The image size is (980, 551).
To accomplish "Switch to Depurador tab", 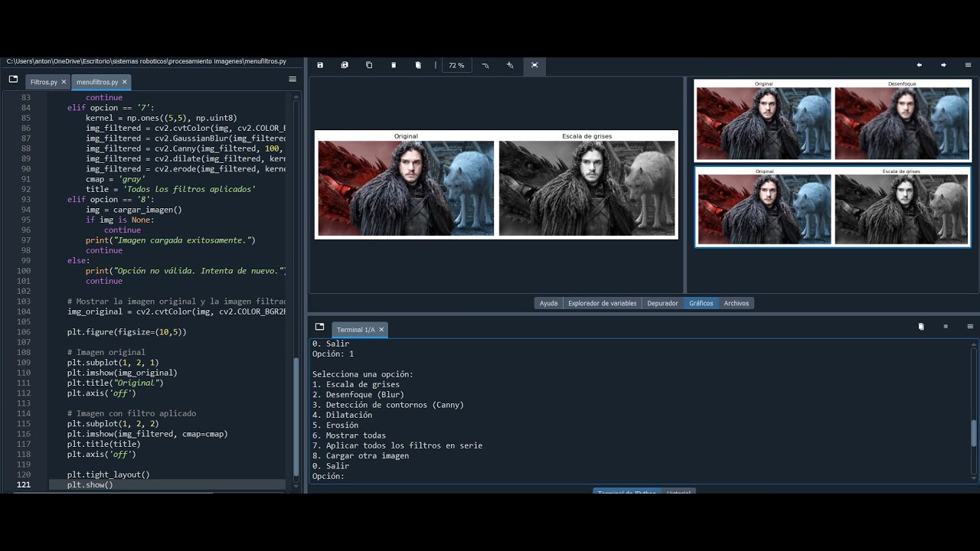I will click(662, 303).
